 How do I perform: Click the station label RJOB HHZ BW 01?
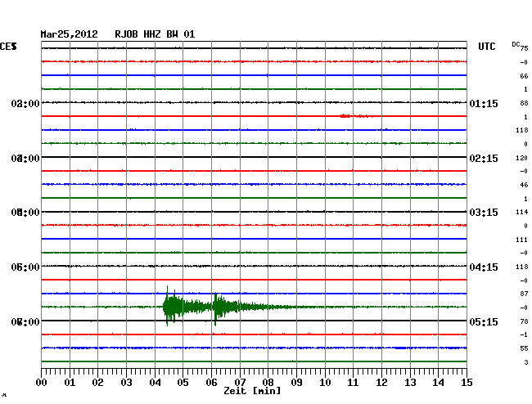155,34
